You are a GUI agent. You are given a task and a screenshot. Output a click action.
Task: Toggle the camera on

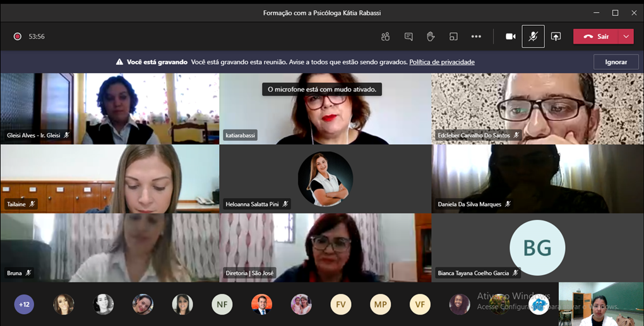510,37
